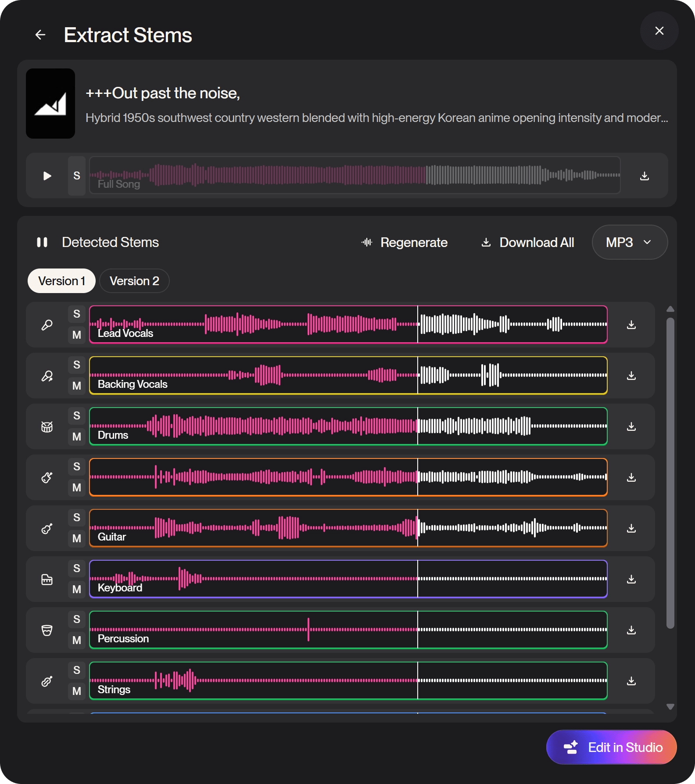Download the Keyboard stem
The width and height of the screenshot is (695, 784).
pyautogui.click(x=631, y=579)
